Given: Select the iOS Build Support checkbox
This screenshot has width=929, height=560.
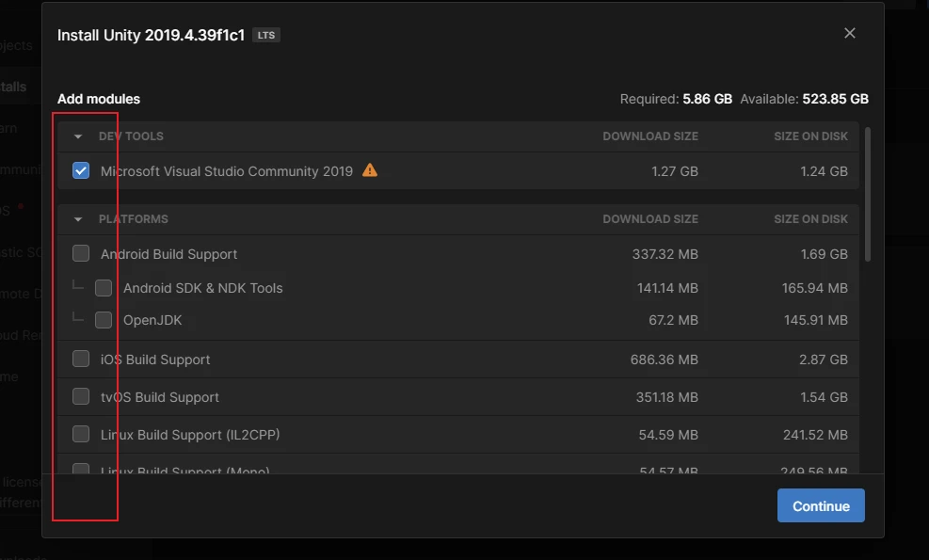Looking at the screenshot, I should 82,360.
